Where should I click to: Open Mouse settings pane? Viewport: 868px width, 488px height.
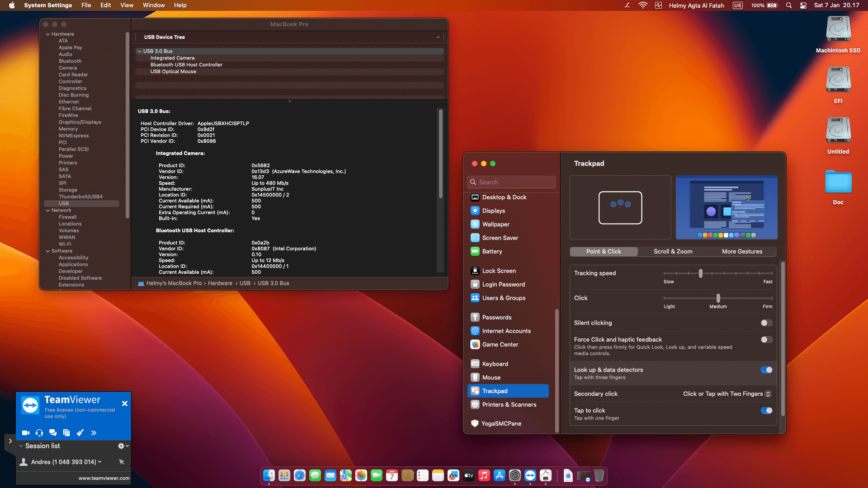tap(491, 377)
